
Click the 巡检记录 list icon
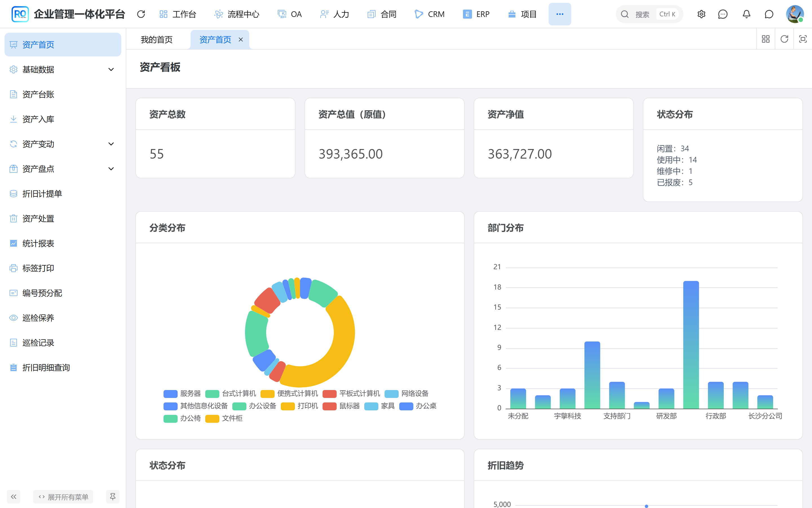(14, 343)
